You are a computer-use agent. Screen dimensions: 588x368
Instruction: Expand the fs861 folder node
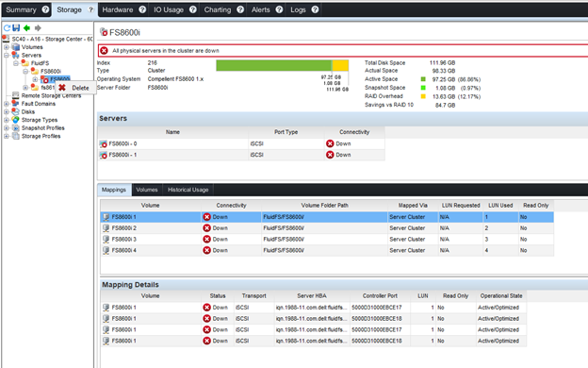coord(25,88)
